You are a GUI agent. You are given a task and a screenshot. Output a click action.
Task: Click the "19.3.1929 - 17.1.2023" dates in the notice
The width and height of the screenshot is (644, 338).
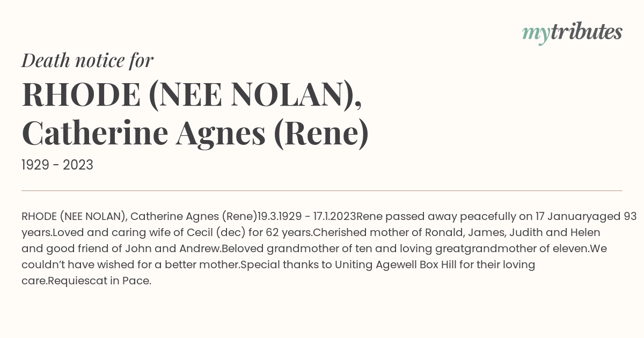coord(307,217)
